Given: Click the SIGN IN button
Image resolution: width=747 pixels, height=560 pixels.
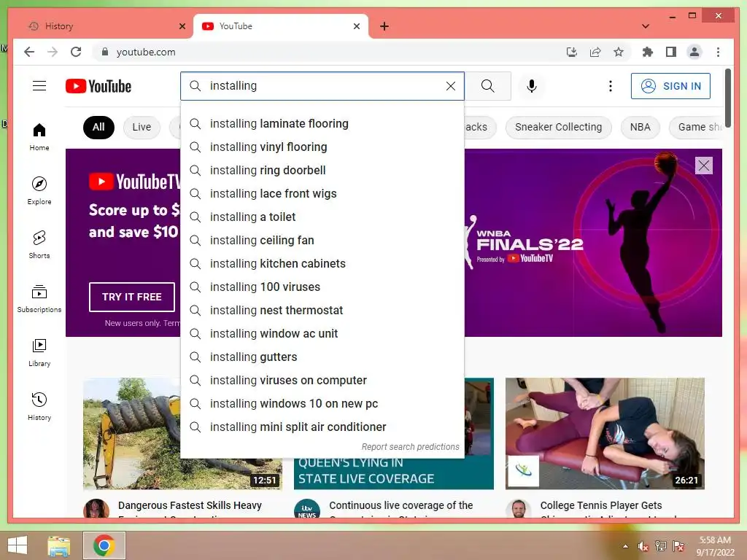Looking at the screenshot, I should pyautogui.click(x=670, y=86).
